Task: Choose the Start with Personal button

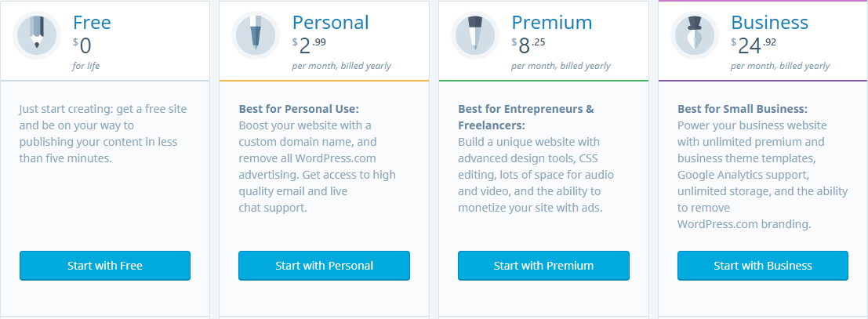Action: pyautogui.click(x=325, y=266)
